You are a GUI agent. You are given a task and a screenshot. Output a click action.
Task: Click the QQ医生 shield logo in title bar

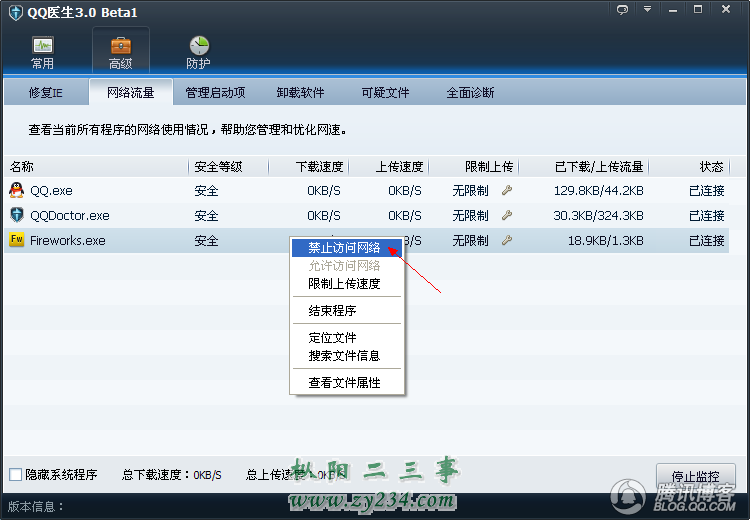click(15, 12)
